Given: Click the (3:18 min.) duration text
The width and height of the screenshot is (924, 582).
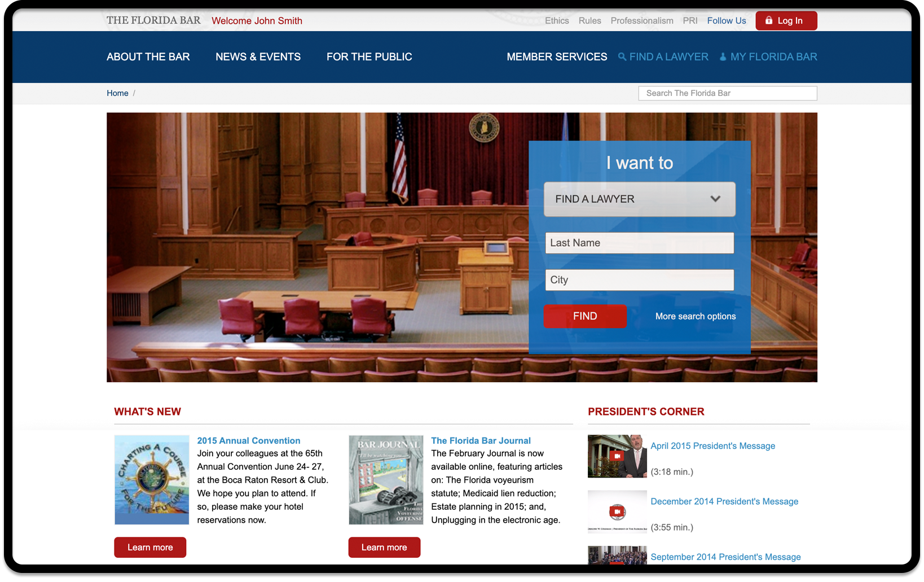Looking at the screenshot, I should 672,472.
